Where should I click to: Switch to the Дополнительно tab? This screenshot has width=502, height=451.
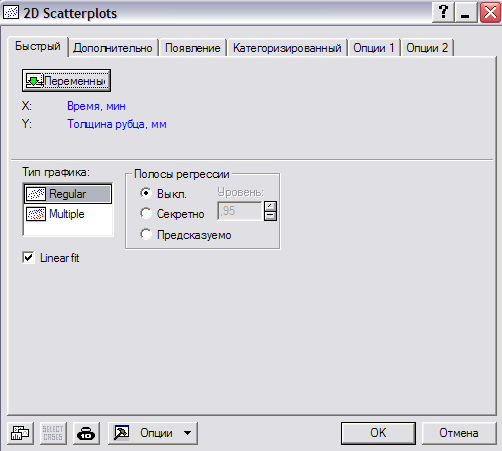pos(113,48)
